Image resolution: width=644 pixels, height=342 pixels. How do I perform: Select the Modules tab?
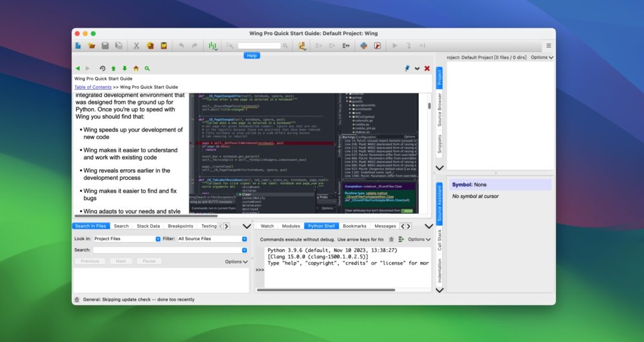coord(291,226)
